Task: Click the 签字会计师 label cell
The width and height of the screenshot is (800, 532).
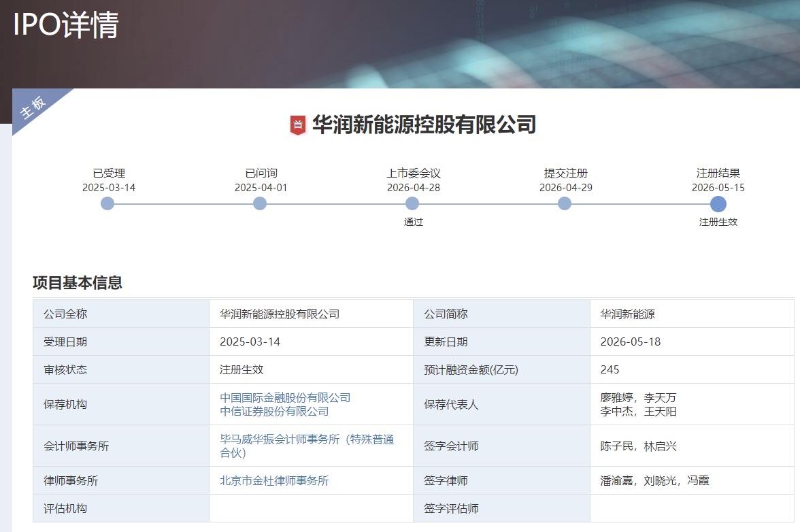Action: coord(501,446)
